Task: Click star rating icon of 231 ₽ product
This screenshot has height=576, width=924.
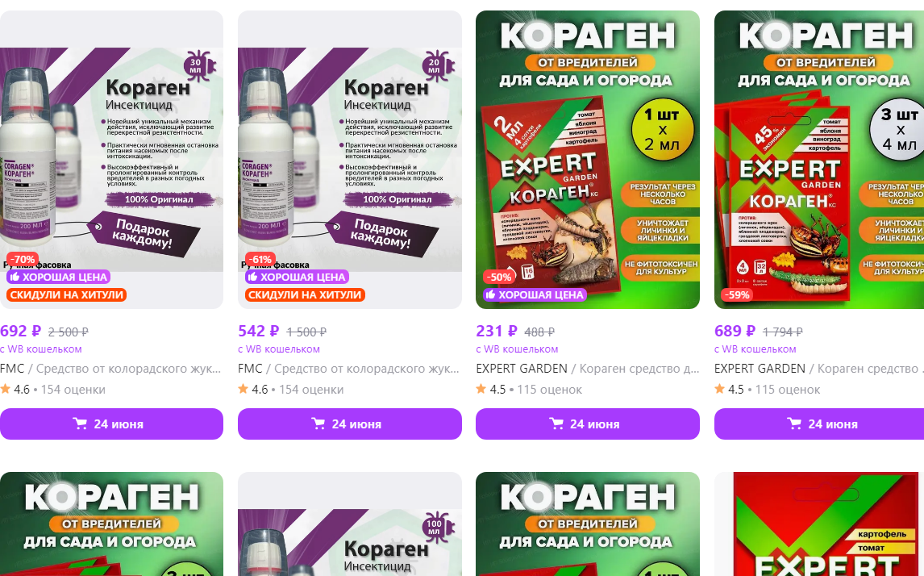Action: click(481, 389)
